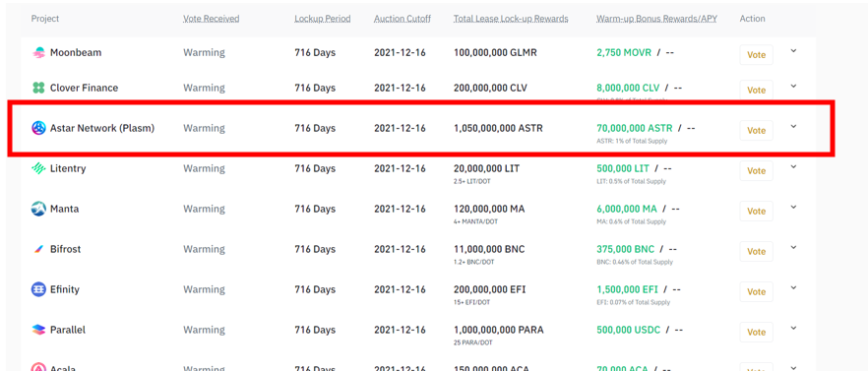This screenshot has height=371, width=868.
Task: Click the Lockup Period column header
Action: pos(323,19)
